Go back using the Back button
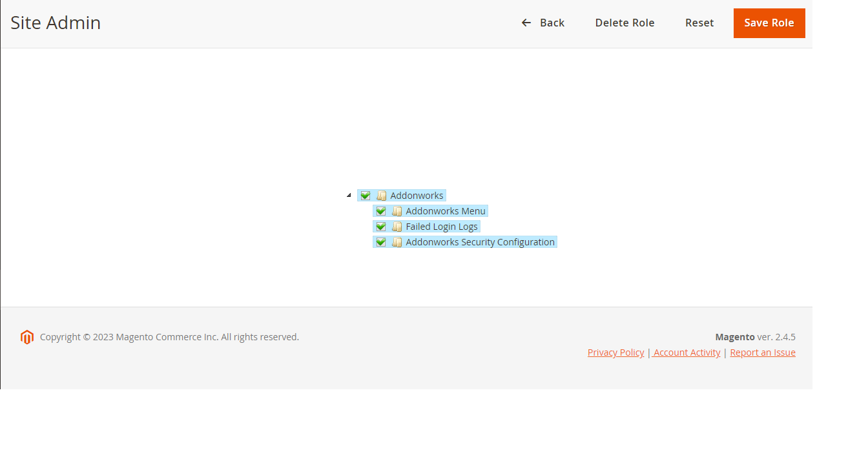This screenshot has height=470, width=868. click(x=542, y=23)
